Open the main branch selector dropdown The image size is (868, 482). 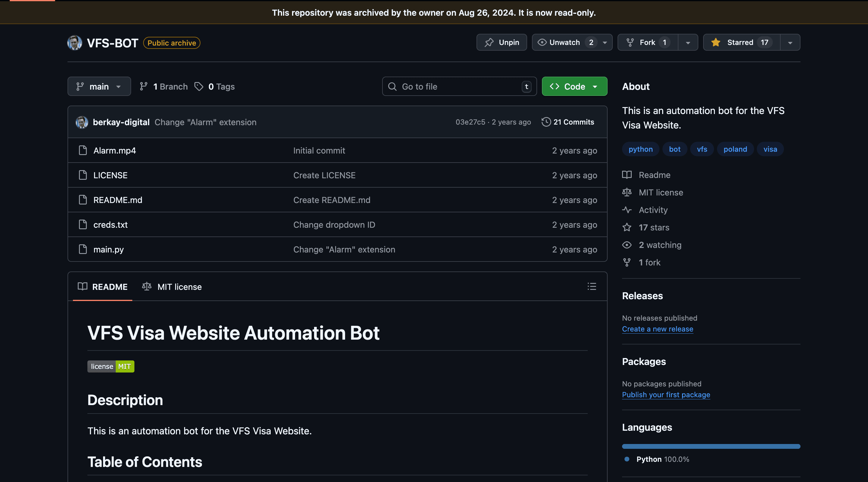coord(99,86)
